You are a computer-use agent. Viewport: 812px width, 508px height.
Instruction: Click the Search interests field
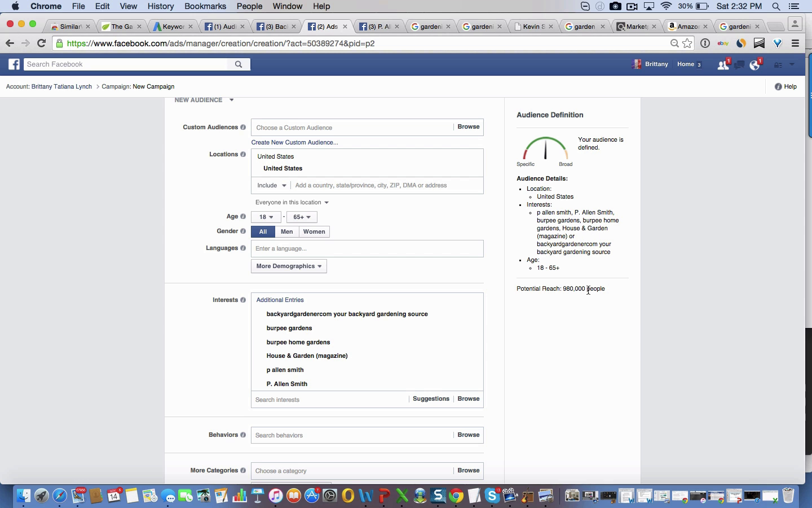coord(330,400)
